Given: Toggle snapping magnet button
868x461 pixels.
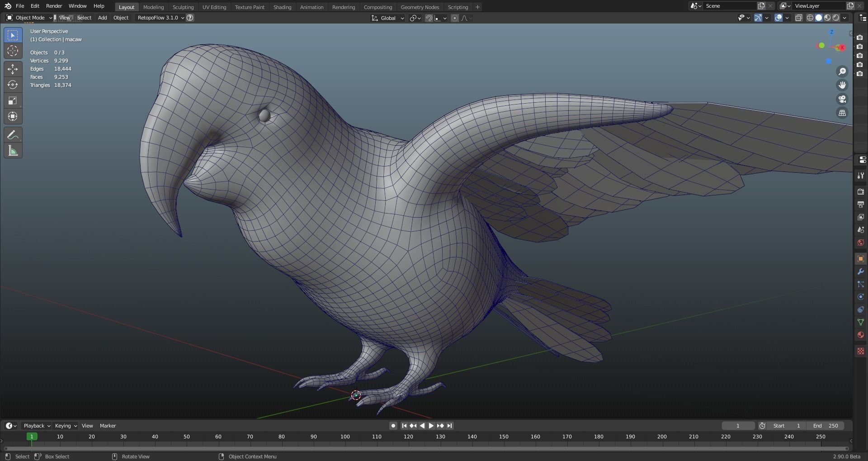Looking at the screenshot, I should [x=429, y=18].
